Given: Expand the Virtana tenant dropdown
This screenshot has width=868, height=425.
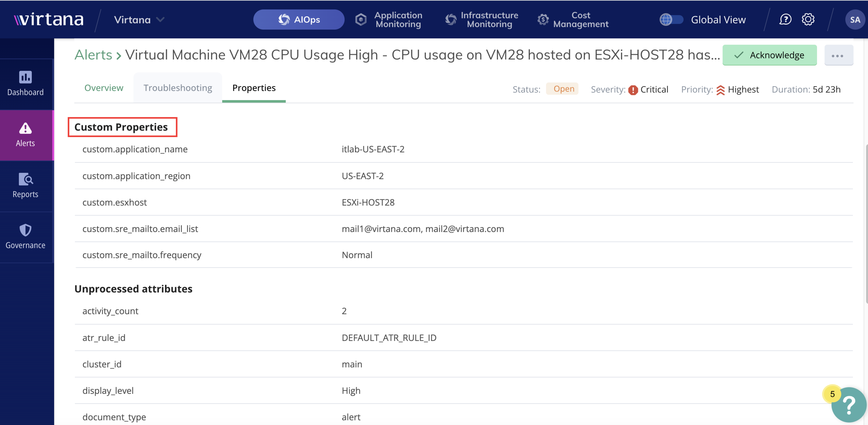Looking at the screenshot, I should (x=139, y=20).
